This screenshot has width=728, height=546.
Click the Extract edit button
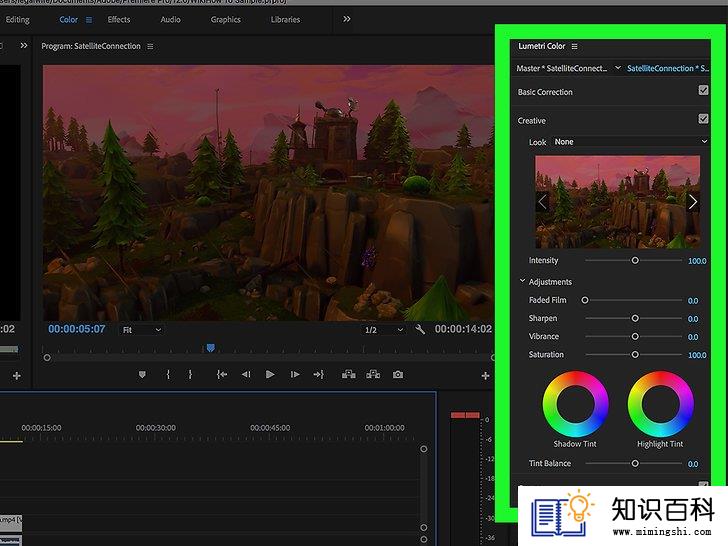click(x=373, y=374)
